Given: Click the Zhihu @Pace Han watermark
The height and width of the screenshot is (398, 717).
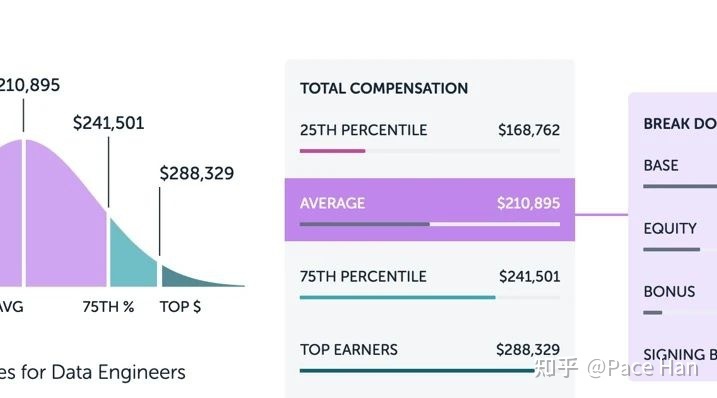Looking at the screenshot, I should coord(616,368).
